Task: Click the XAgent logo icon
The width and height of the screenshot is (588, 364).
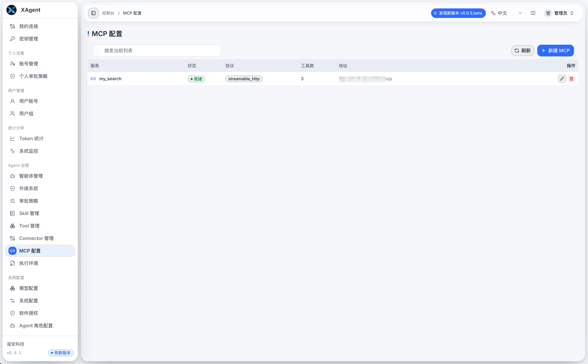Action: coord(12,10)
